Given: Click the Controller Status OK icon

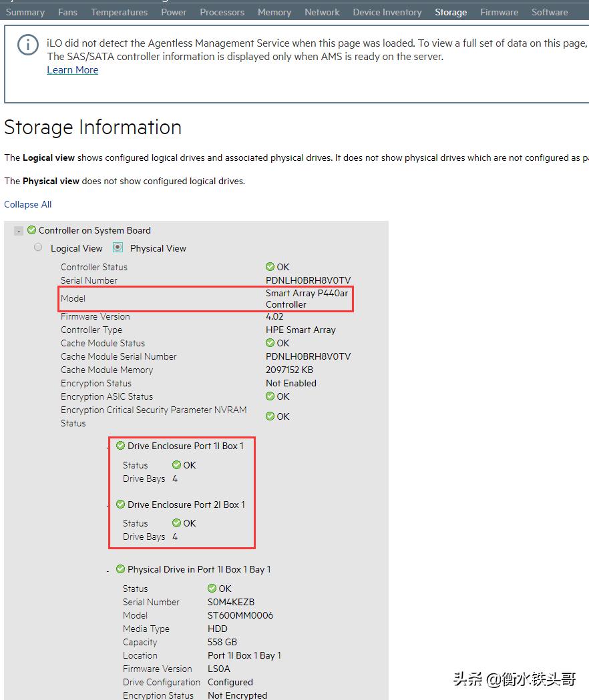Looking at the screenshot, I should point(270,267).
